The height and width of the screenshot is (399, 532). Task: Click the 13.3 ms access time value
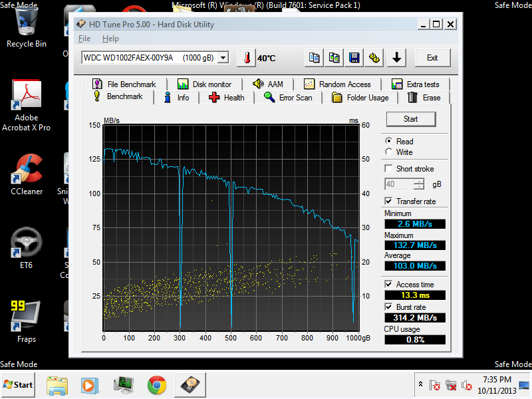tap(415, 295)
